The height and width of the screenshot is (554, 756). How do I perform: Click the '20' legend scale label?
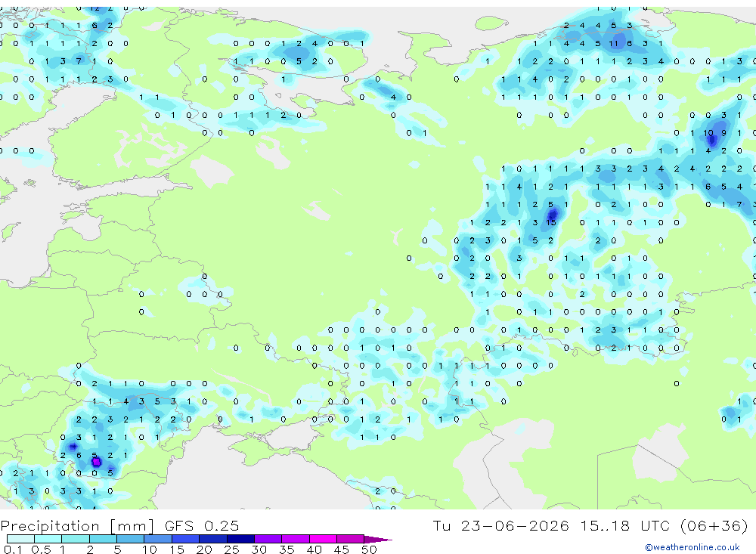pyautogui.click(x=204, y=549)
